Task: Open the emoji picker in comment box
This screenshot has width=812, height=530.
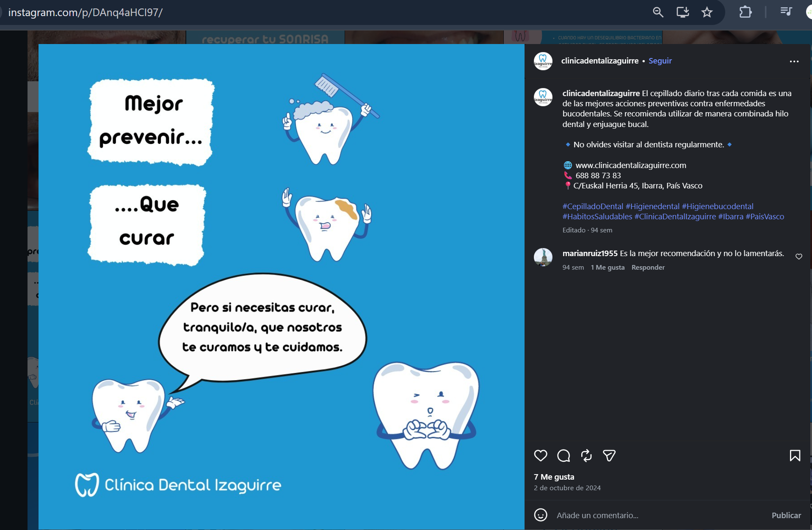Action: point(541,515)
